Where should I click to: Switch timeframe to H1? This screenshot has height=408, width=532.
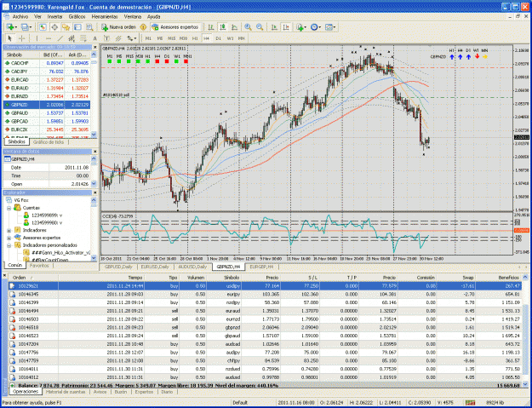[x=195, y=38]
